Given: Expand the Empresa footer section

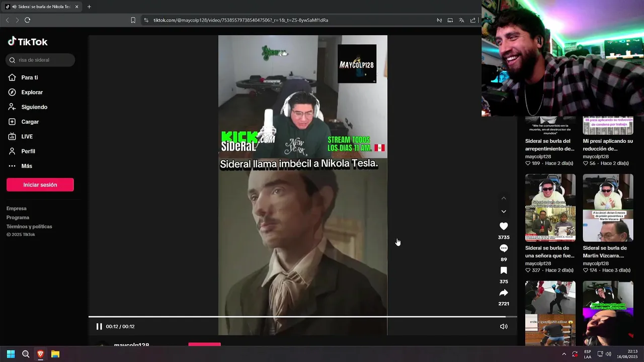Looking at the screenshot, I should tap(17, 209).
